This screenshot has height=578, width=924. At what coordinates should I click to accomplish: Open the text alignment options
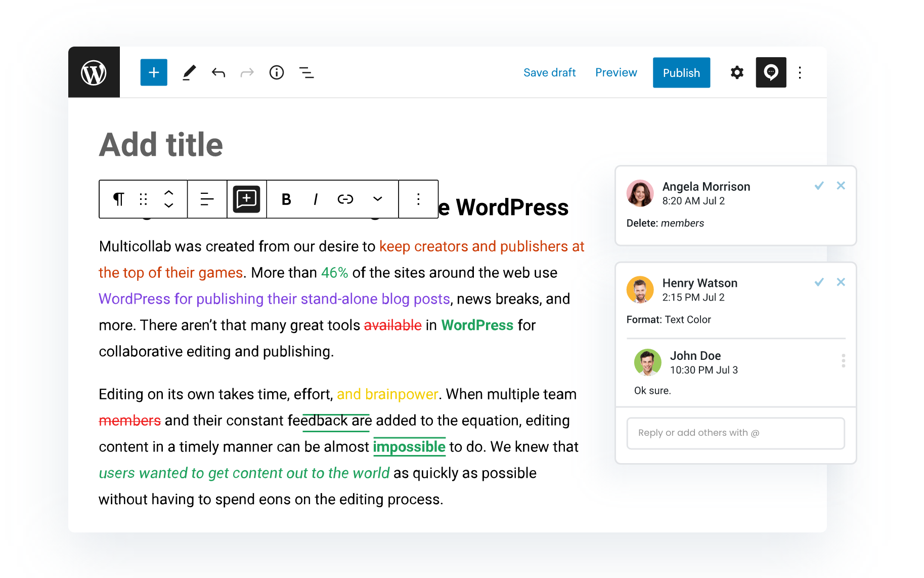[207, 199]
